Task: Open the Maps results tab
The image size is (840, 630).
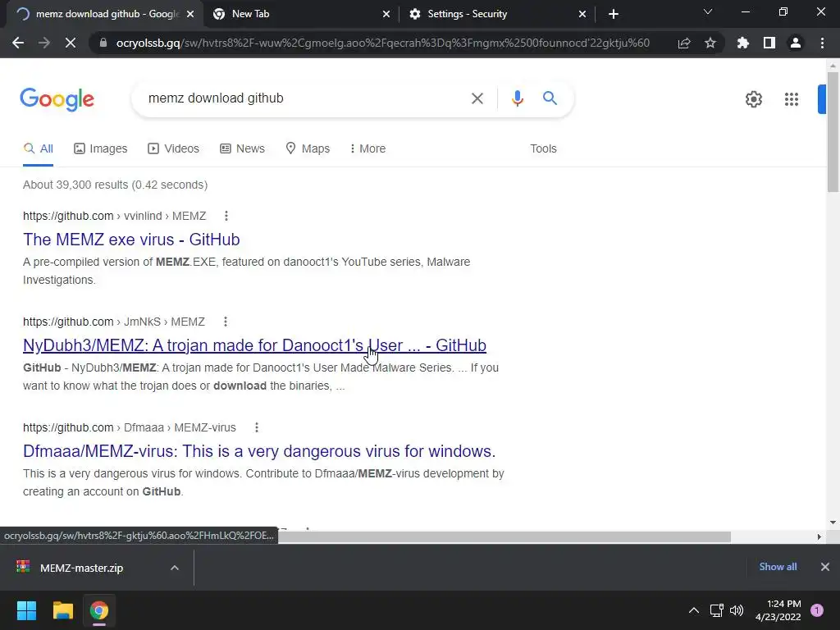Action: (308, 148)
